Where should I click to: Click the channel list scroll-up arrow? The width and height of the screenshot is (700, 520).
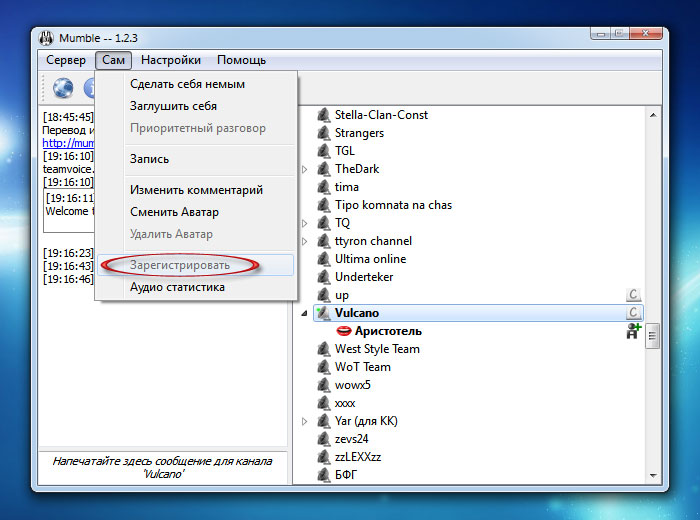(x=653, y=115)
